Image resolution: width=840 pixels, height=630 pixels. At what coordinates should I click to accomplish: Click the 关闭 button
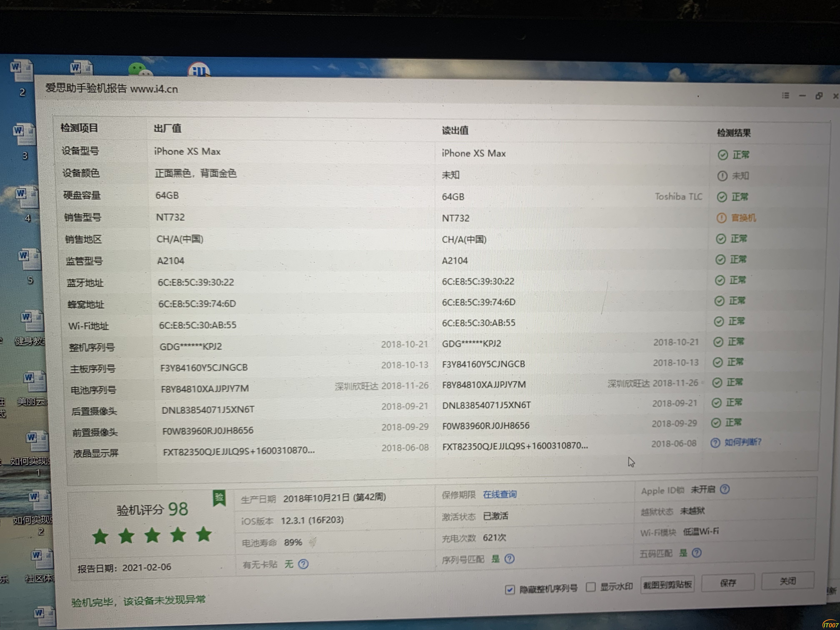click(787, 581)
